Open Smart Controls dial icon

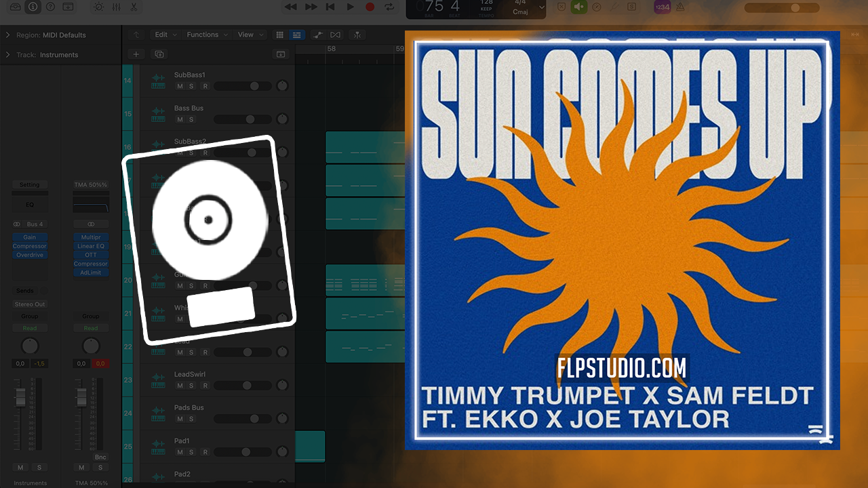pos(99,7)
